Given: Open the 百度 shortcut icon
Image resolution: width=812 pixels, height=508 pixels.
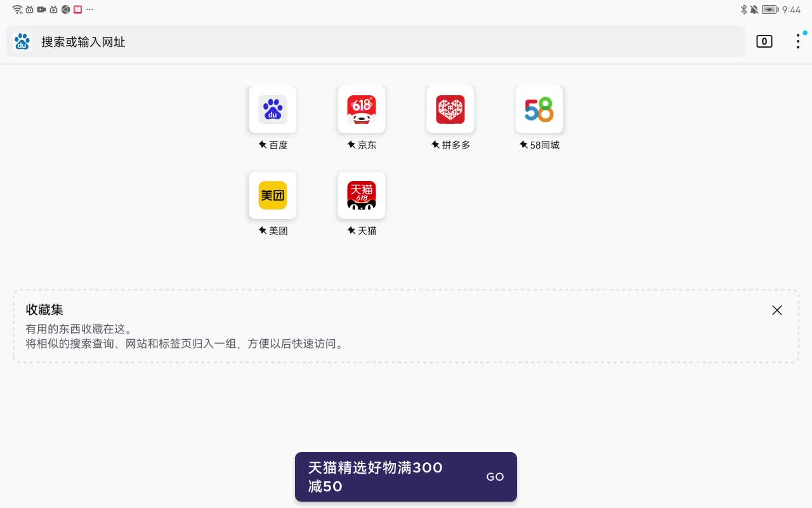Looking at the screenshot, I should pyautogui.click(x=273, y=109).
